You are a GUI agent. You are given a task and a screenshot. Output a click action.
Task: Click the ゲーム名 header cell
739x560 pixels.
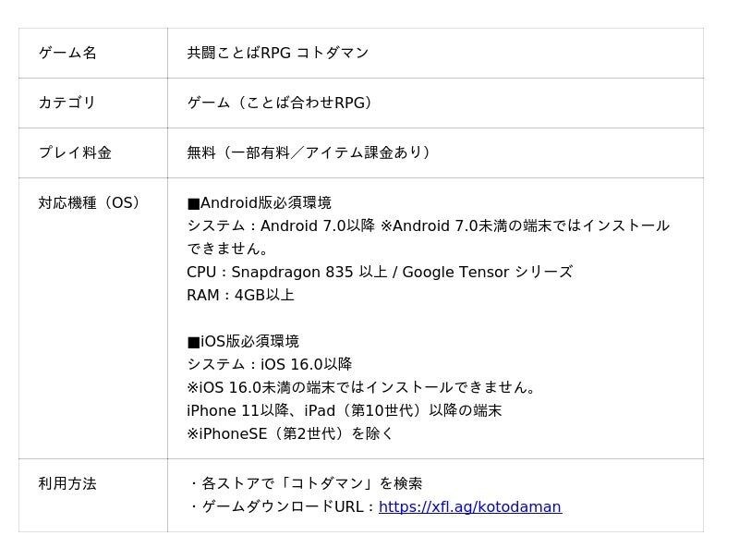(67, 53)
